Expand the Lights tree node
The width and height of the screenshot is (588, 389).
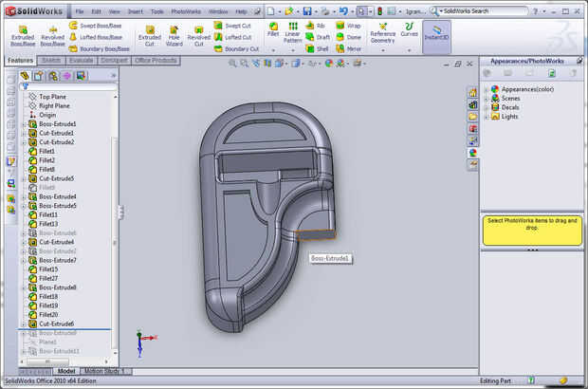click(x=486, y=117)
